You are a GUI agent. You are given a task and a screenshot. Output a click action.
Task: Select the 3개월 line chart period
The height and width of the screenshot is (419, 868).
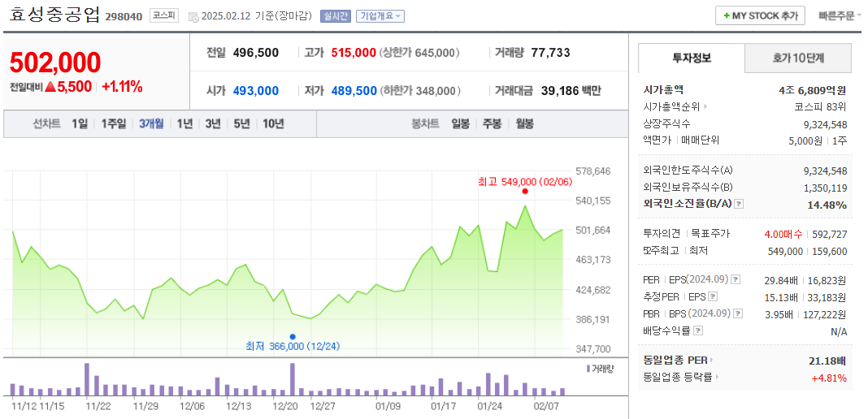pos(151,123)
